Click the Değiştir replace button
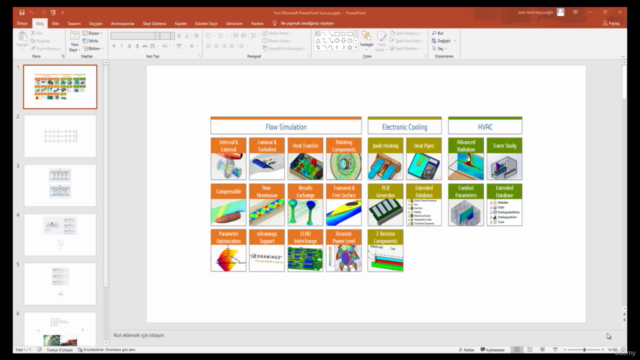 click(x=443, y=41)
